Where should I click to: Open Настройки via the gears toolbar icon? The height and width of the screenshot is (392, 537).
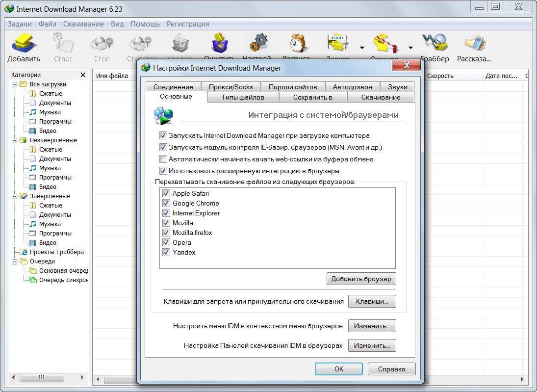(x=258, y=43)
